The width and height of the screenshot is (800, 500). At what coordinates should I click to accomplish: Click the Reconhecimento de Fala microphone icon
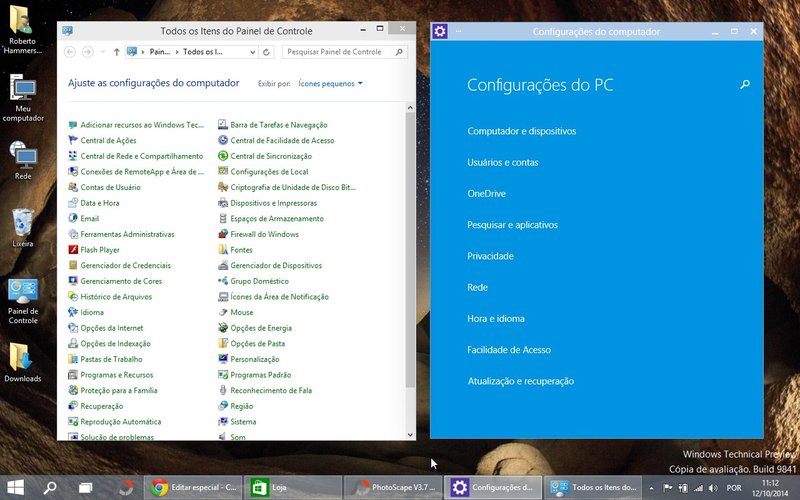tap(223, 390)
